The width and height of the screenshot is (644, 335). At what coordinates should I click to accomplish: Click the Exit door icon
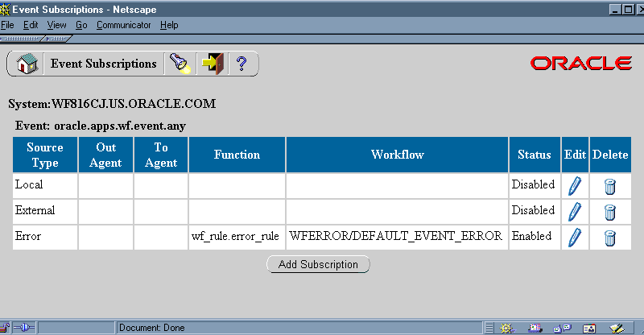point(211,64)
